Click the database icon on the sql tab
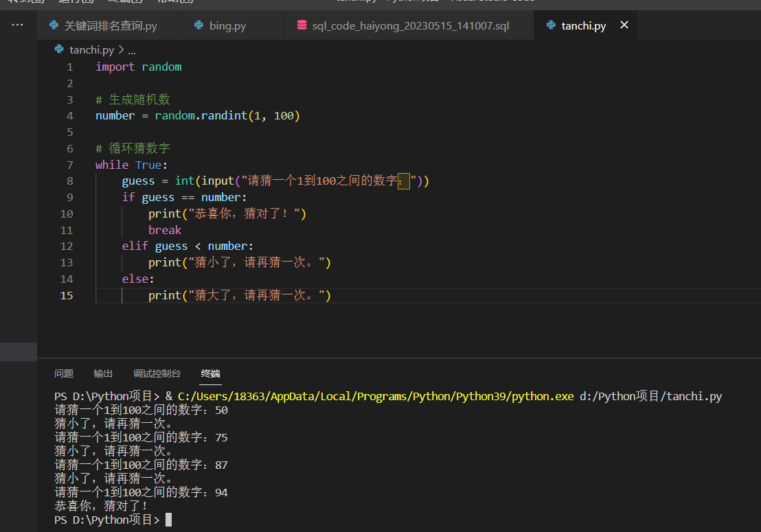Image resolution: width=761 pixels, height=532 pixels. (302, 25)
